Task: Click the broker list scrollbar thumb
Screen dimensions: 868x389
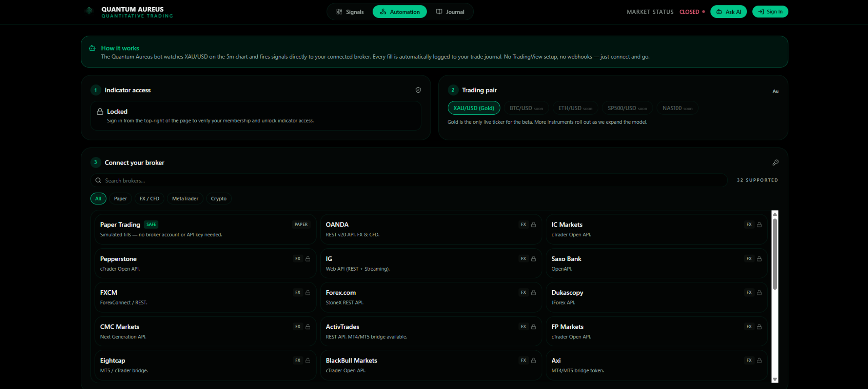Action: pos(775,254)
